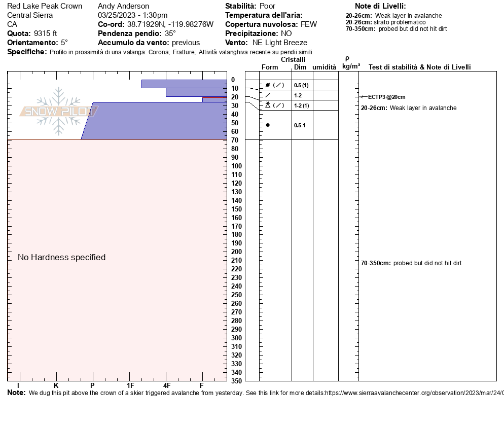Click the probed but did not hit dirt note inside the chart
Image resolution: width=504 pixels, height=426 pixels.
pyautogui.click(x=427, y=263)
